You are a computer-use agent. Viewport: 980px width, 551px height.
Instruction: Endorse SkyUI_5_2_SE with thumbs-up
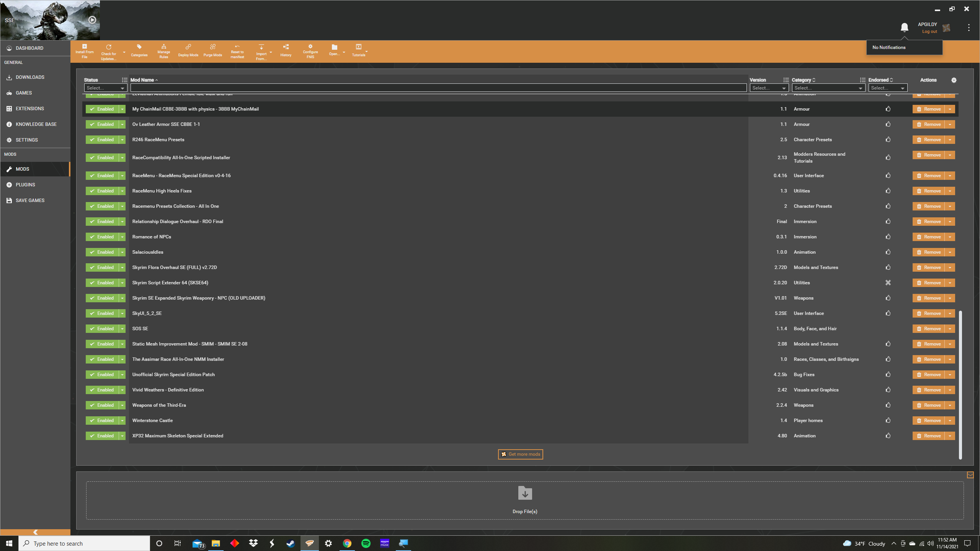[x=888, y=313]
